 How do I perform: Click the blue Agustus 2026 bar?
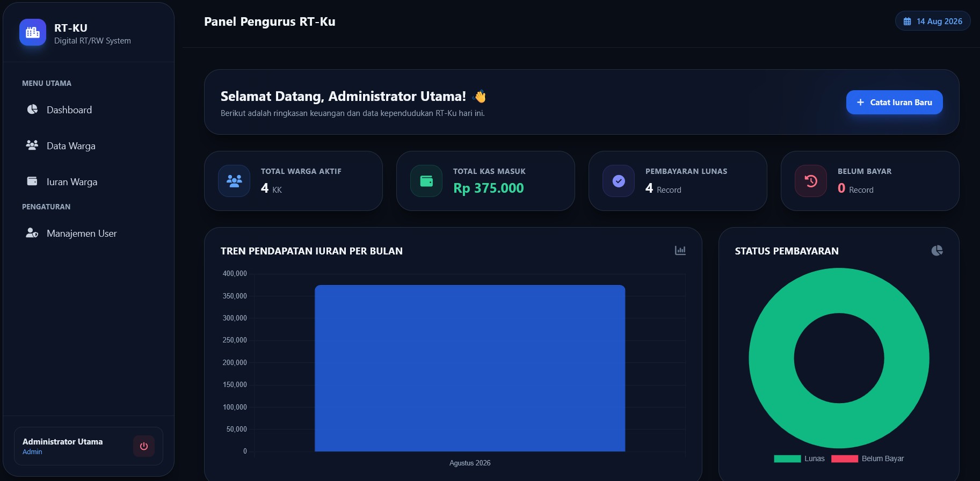pos(470,368)
